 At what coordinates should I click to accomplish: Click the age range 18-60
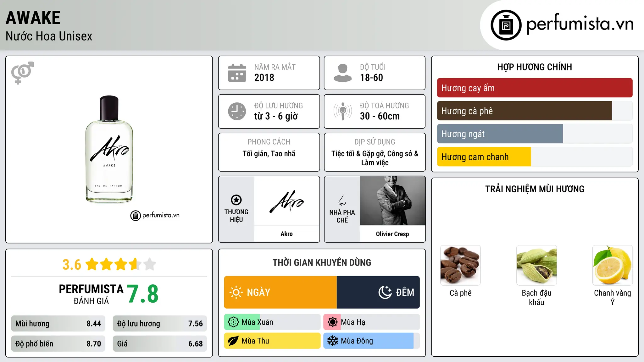(371, 78)
